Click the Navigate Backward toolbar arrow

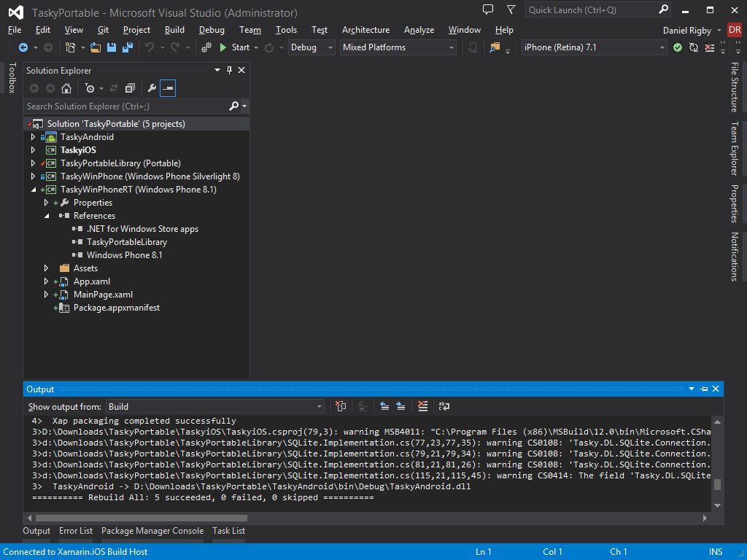coord(23,47)
